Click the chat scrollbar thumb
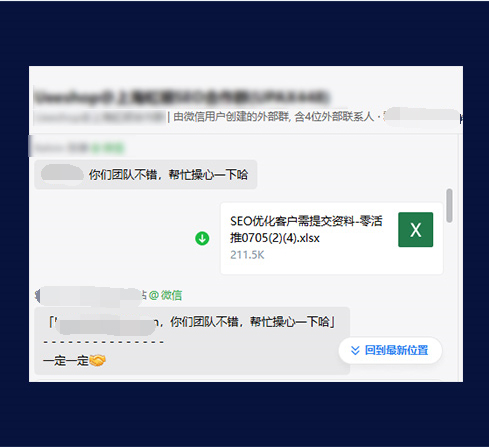The height and width of the screenshot is (447, 489). 449,205
